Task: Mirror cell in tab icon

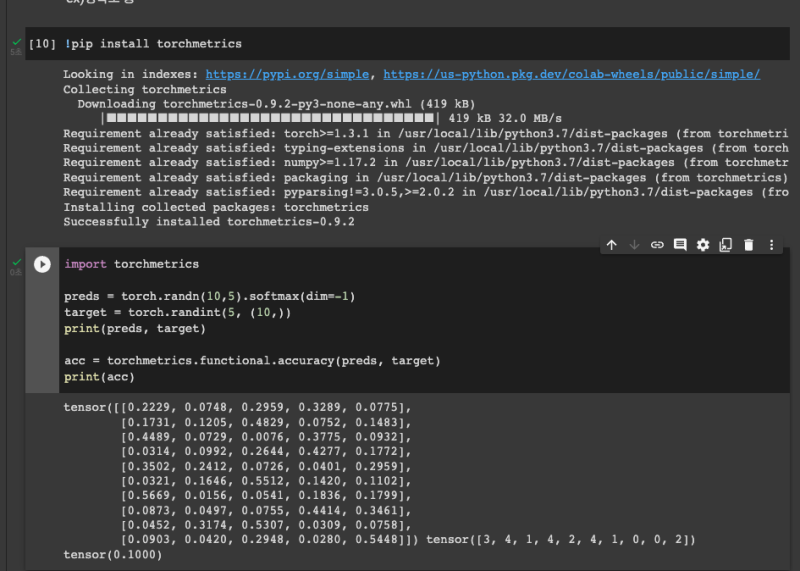Action: 726,245
